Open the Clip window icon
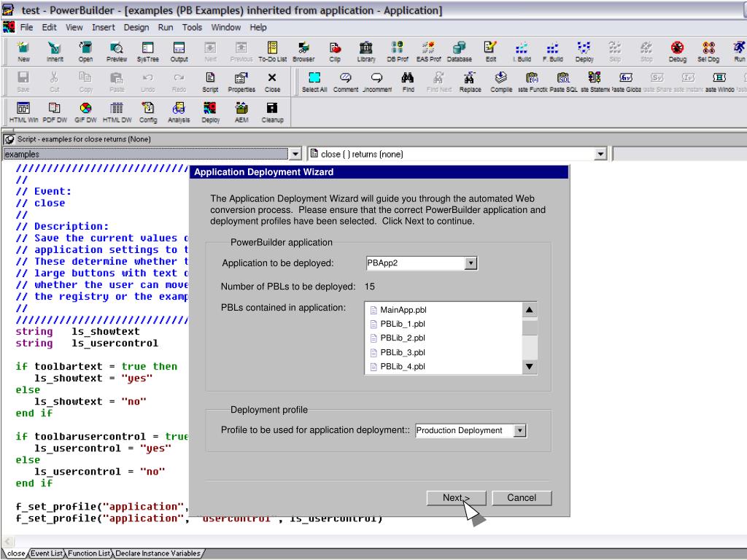 335,52
